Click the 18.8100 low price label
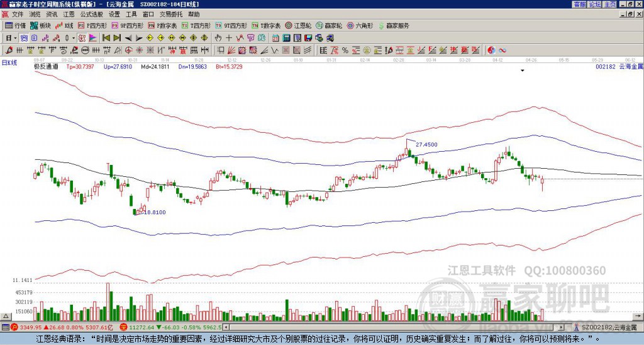 (155, 212)
